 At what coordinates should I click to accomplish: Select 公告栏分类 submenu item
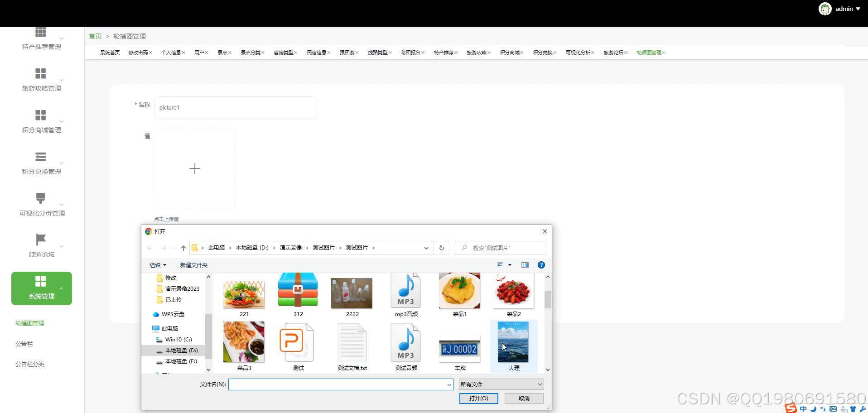(30, 364)
